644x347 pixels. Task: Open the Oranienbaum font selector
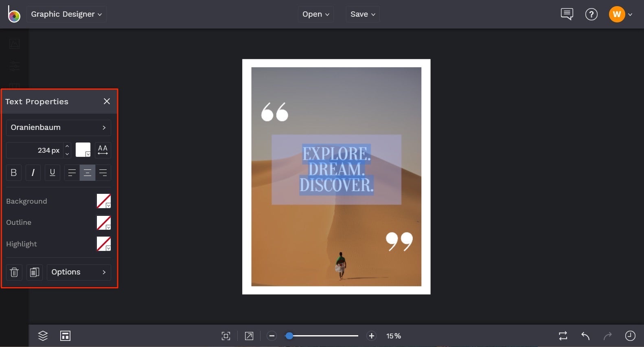tap(58, 127)
